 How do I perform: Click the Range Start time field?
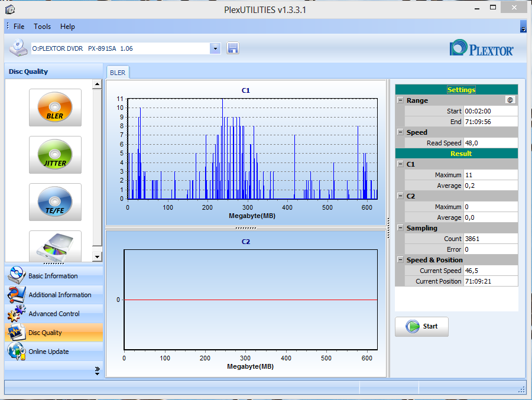491,111
